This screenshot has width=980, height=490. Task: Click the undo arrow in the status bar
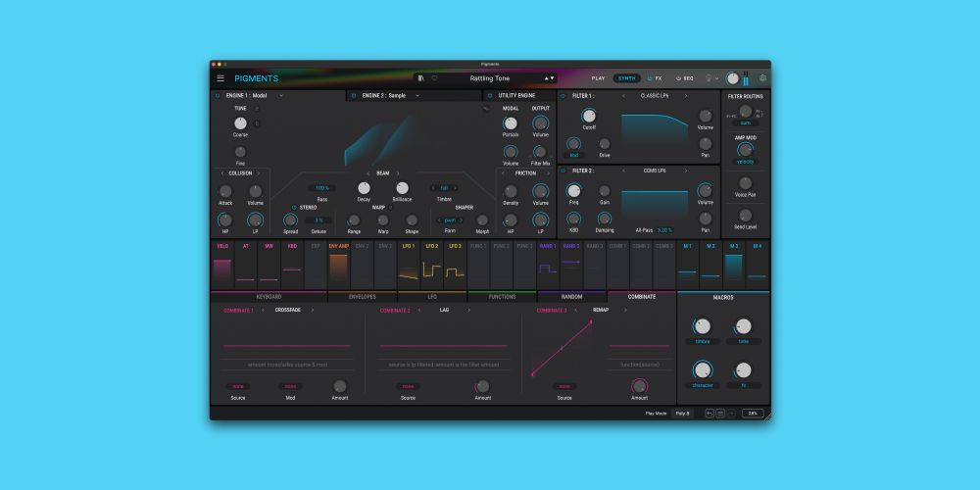710,414
